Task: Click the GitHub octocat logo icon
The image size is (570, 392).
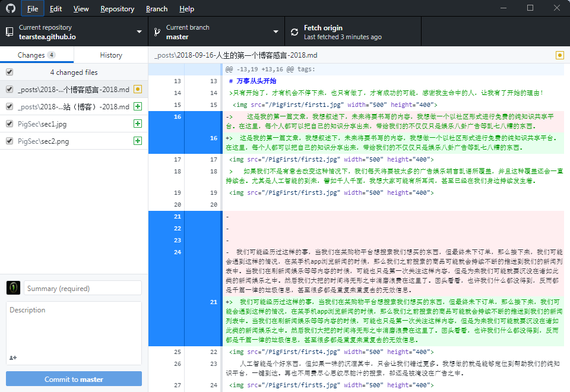Action: pyautogui.click(x=11, y=8)
